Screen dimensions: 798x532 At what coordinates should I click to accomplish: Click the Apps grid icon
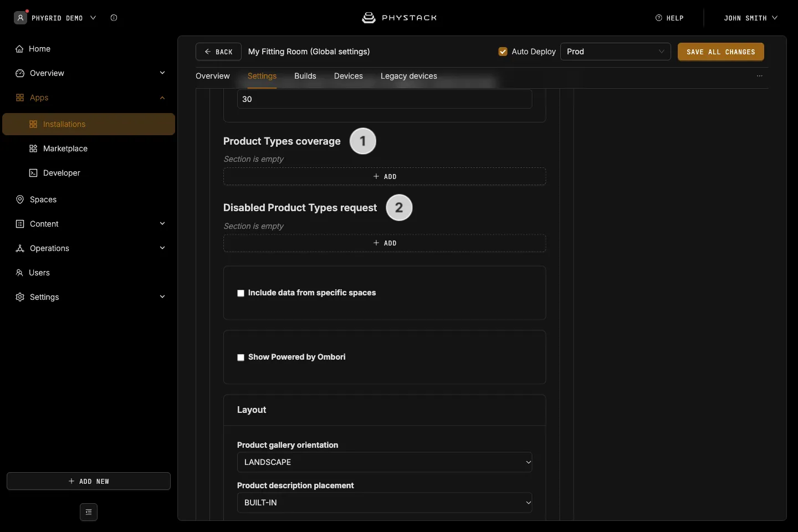tap(20, 98)
